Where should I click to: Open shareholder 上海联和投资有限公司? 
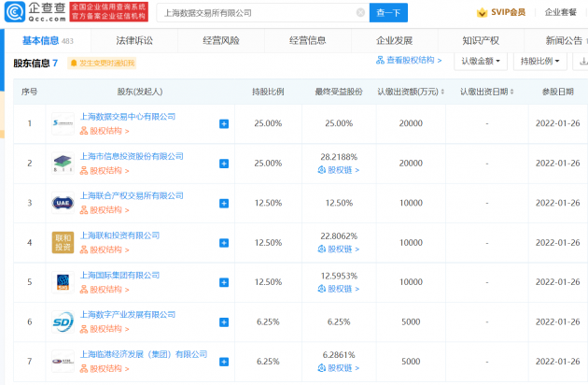pyautogui.click(x=119, y=235)
